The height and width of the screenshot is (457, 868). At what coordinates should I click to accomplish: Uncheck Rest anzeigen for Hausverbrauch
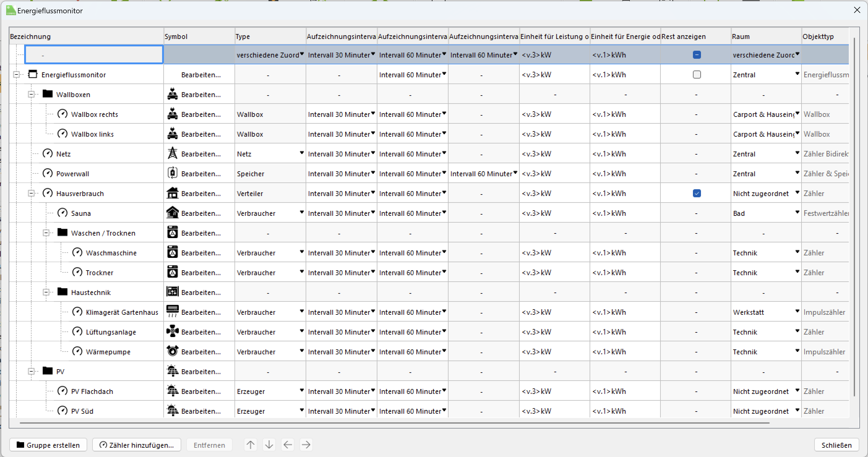(x=697, y=193)
